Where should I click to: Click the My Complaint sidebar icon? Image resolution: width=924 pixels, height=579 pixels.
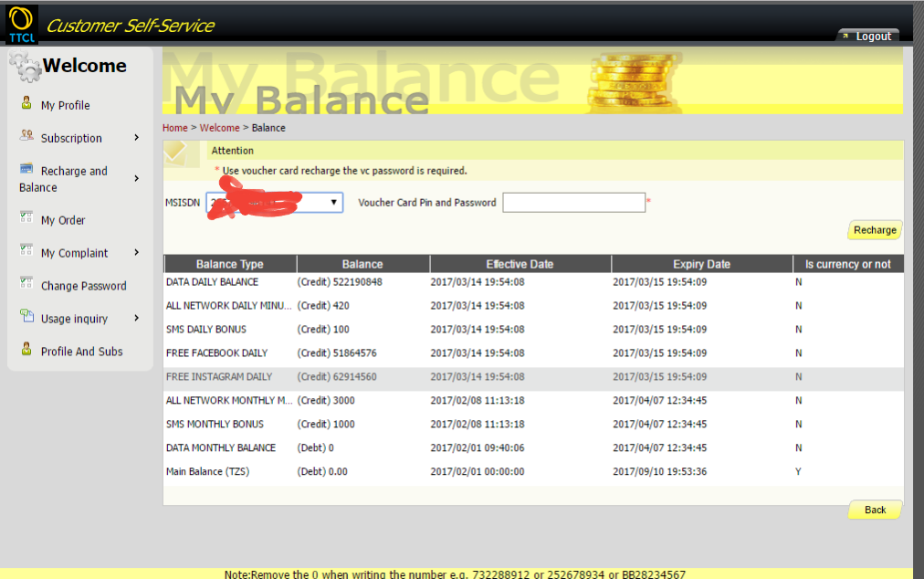tap(26, 251)
